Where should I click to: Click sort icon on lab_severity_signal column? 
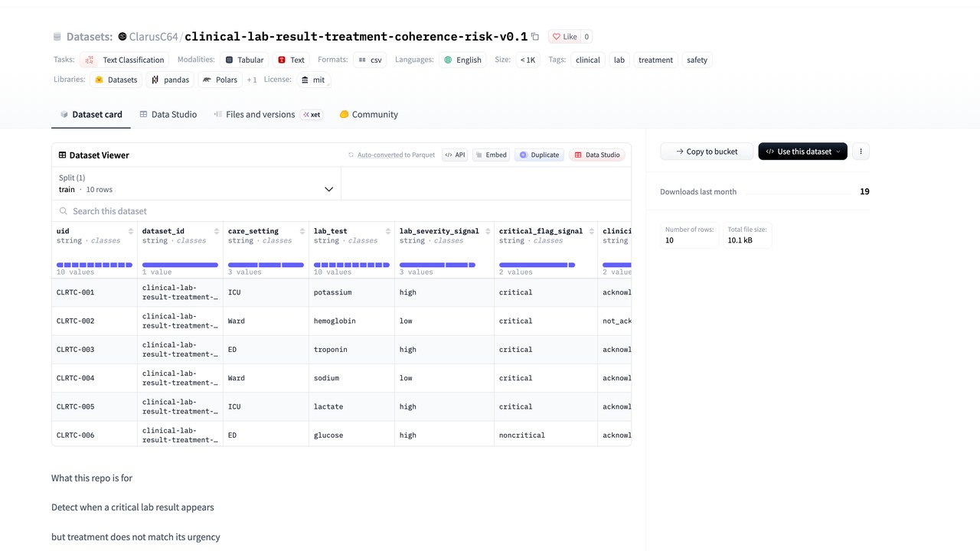point(488,231)
